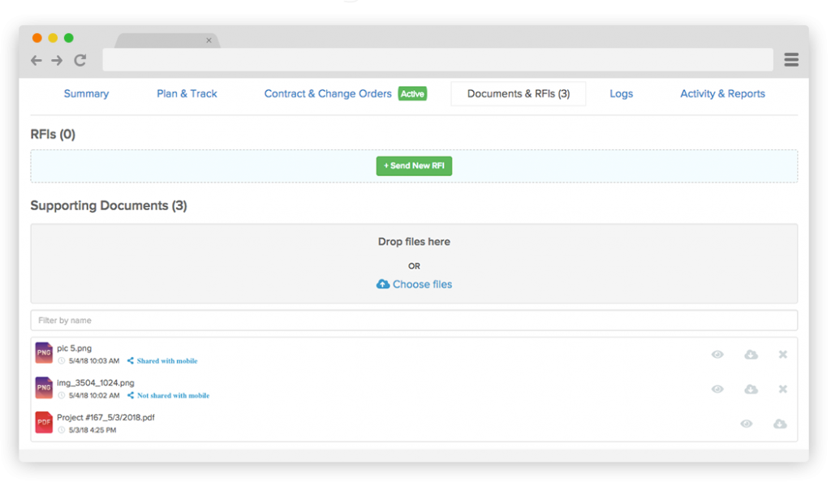Open the Project #167_5/3/2018.pdf file name
The height and width of the screenshot is (504, 831).
tap(105, 418)
